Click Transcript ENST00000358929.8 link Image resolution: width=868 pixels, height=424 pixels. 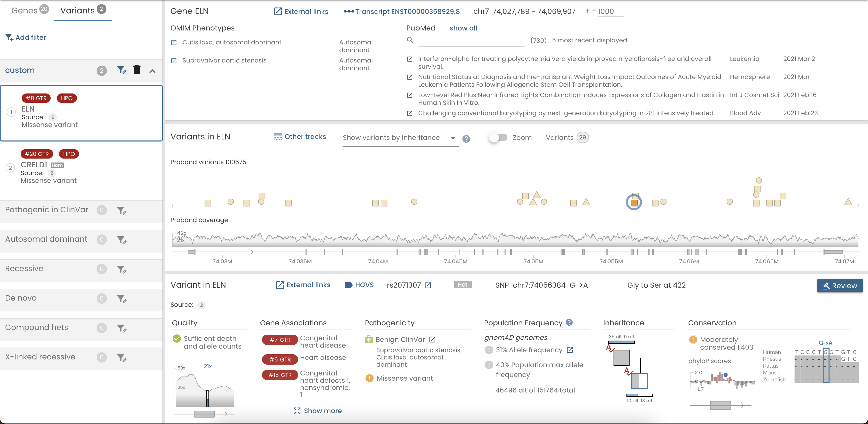click(x=402, y=11)
